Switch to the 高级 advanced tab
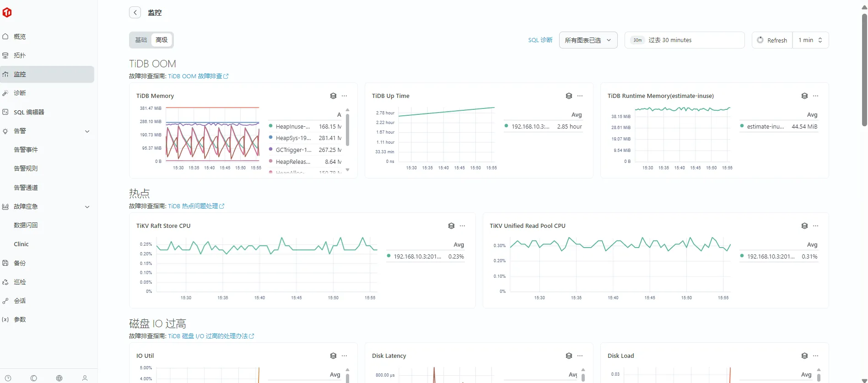The image size is (868, 383). point(162,40)
